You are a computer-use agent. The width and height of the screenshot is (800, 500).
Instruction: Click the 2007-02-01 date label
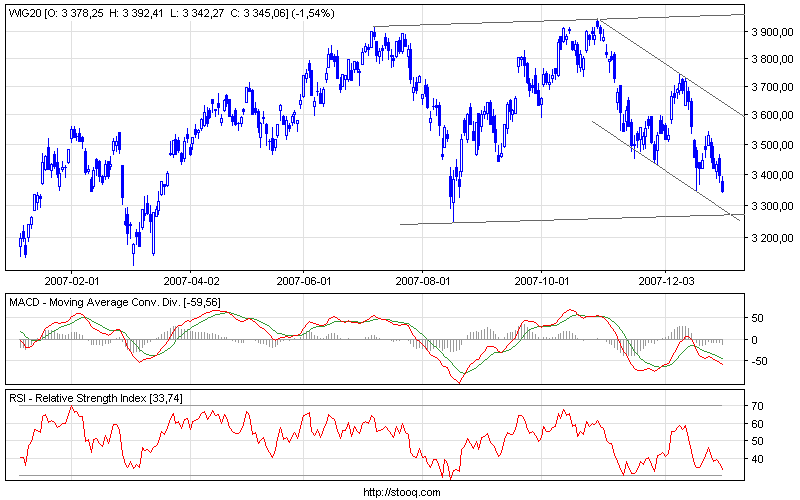(71, 281)
